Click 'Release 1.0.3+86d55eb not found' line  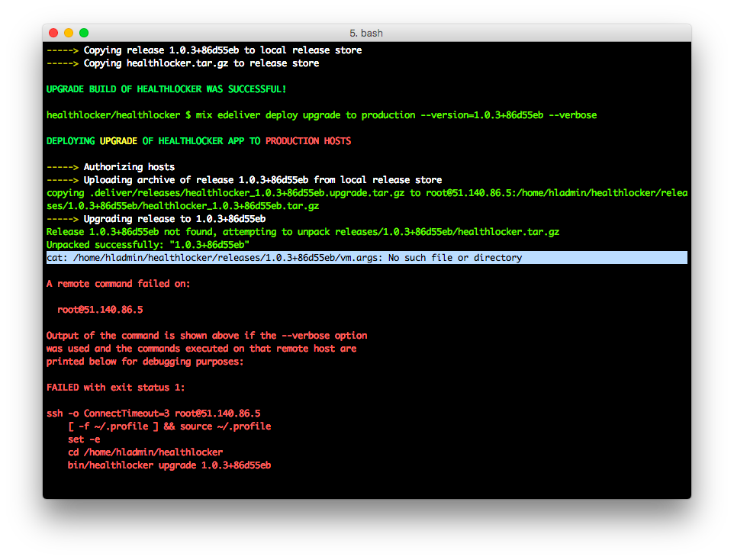tap(303, 232)
